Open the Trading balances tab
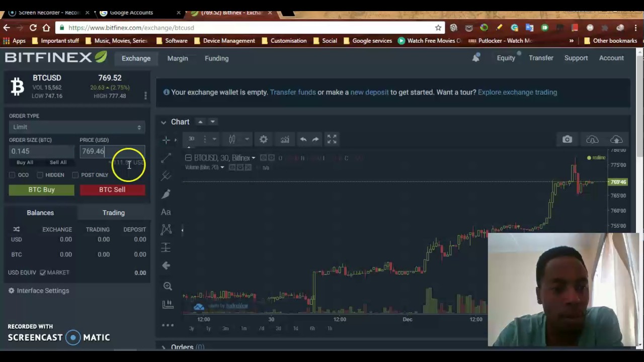The height and width of the screenshot is (362, 644). (x=114, y=213)
